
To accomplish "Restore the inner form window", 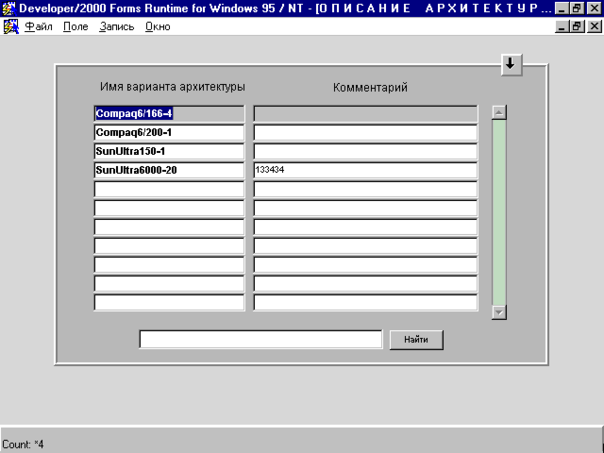I will [577, 27].
